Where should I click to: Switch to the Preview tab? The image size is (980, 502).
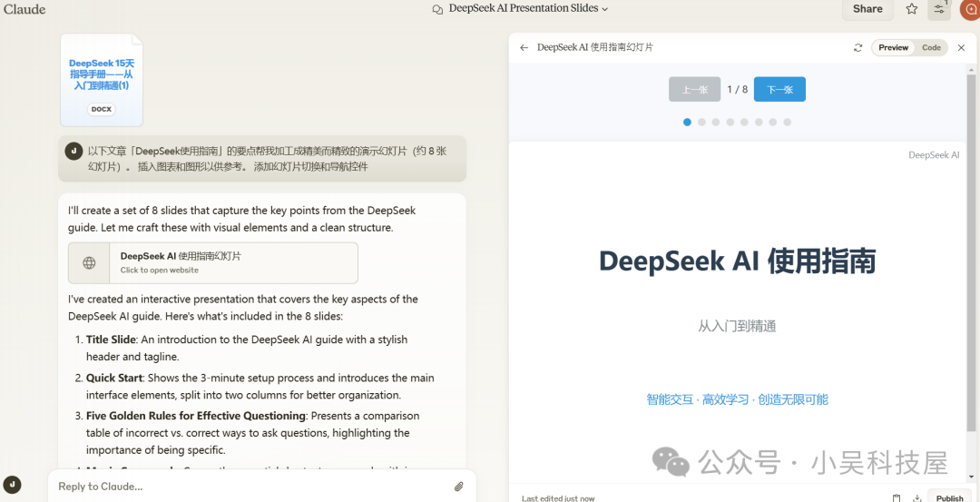coord(893,47)
